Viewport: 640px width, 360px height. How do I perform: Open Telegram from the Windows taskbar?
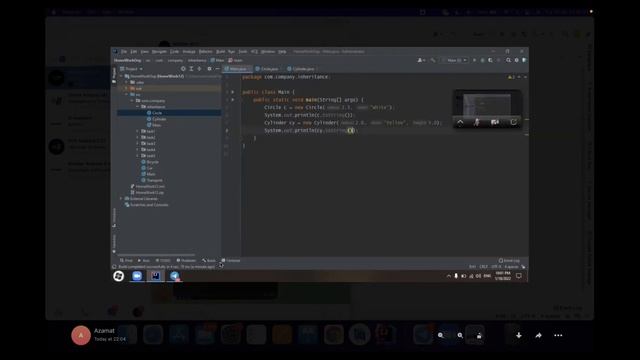pyautogui.click(x=175, y=276)
